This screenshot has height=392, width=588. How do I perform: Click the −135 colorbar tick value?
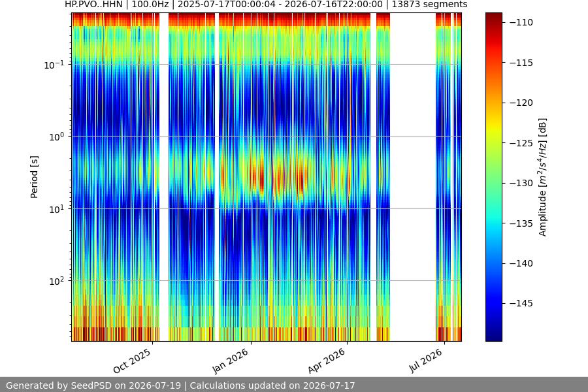[521, 223]
